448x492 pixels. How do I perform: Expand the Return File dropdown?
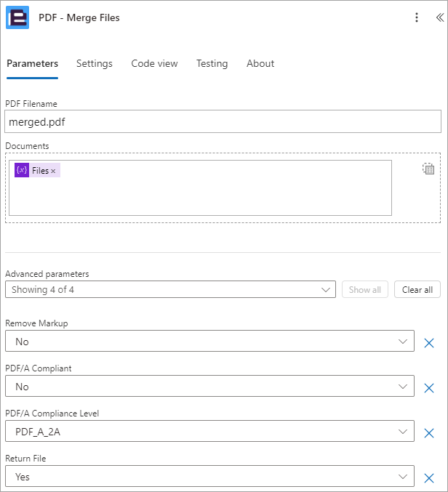[209, 476]
